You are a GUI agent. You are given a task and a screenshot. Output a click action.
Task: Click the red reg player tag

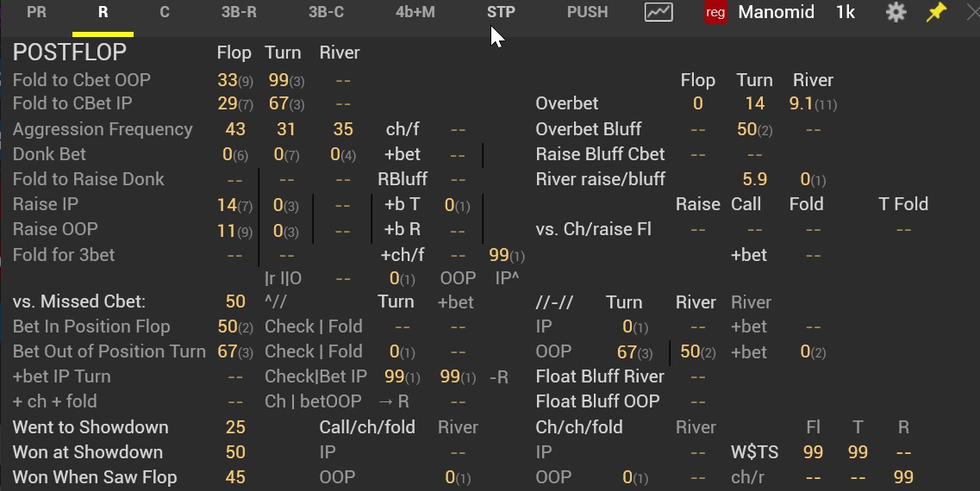pyautogui.click(x=715, y=13)
